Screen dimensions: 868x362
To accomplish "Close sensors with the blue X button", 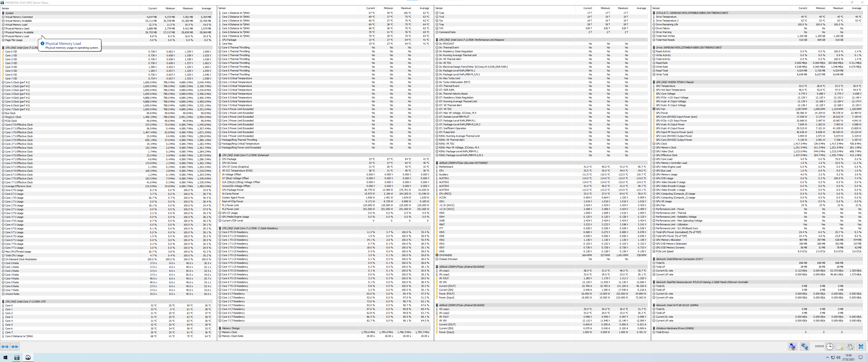I will coord(861,346).
